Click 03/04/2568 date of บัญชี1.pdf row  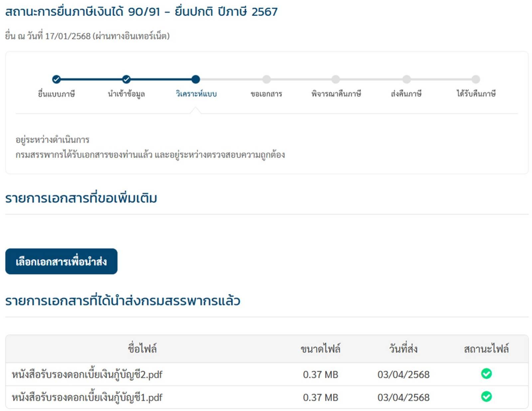[403, 397]
